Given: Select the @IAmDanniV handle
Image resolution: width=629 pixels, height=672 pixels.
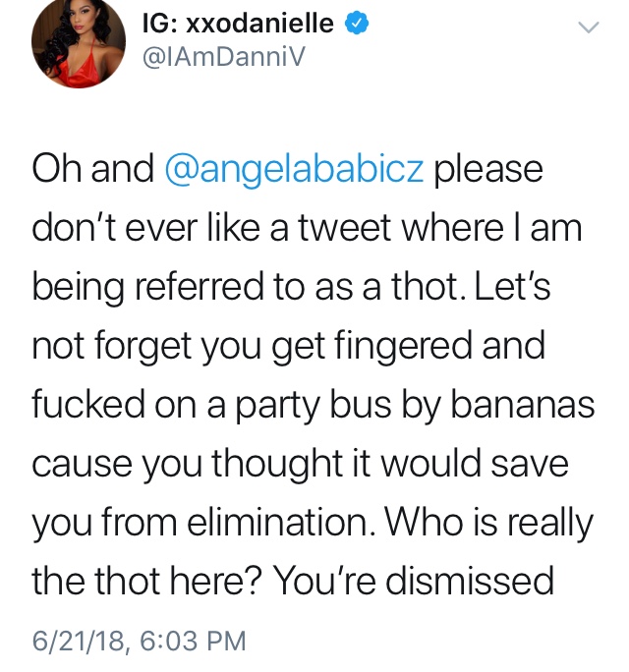Looking at the screenshot, I should click(x=223, y=57).
